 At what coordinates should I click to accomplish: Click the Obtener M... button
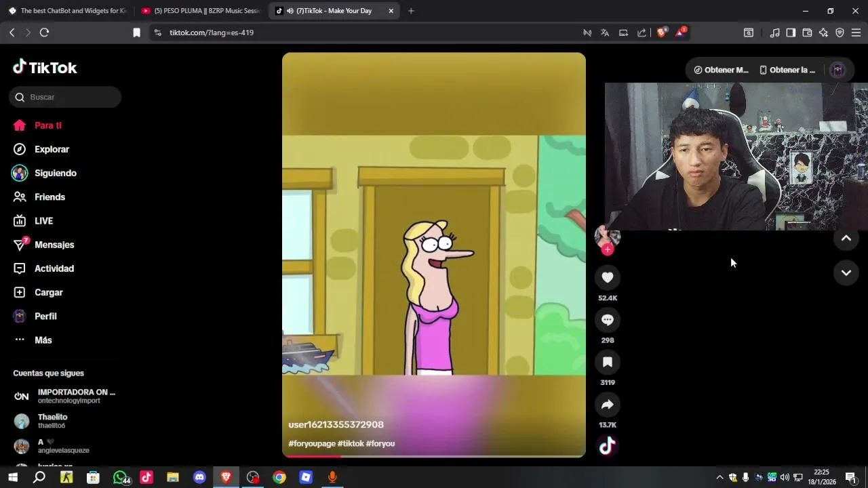pos(721,70)
